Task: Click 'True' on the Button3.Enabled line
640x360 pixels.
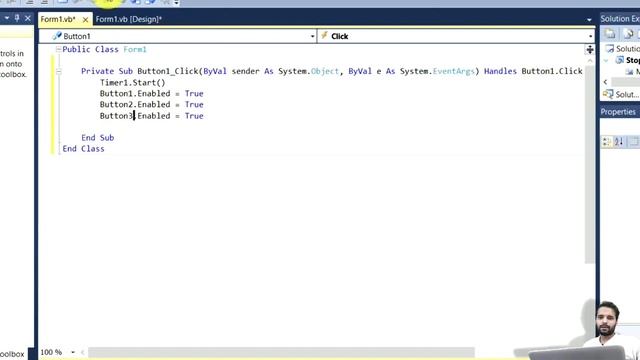Action: [x=194, y=116]
